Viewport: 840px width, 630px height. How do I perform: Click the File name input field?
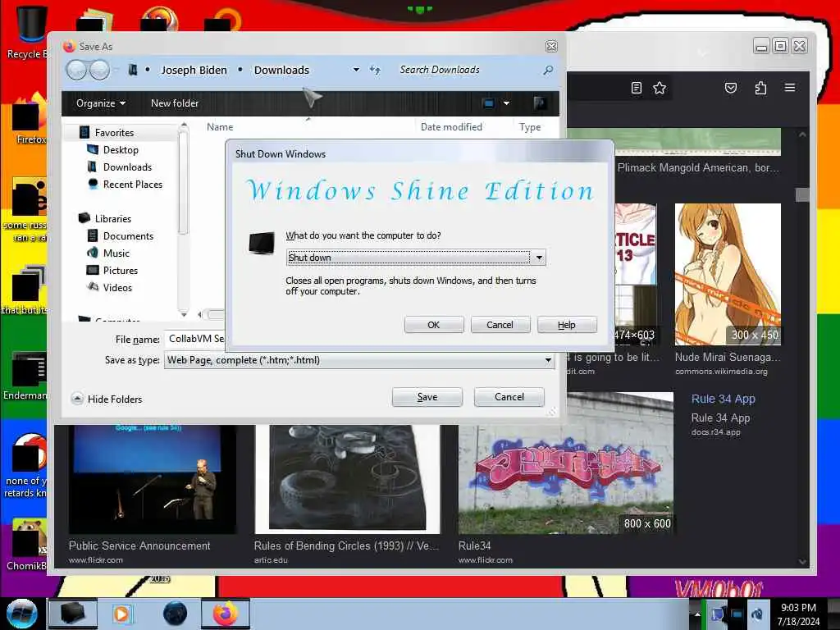point(195,339)
